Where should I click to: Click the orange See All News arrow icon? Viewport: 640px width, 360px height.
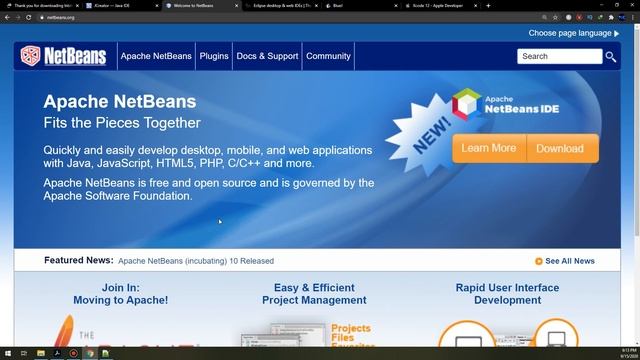[x=539, y=261]
